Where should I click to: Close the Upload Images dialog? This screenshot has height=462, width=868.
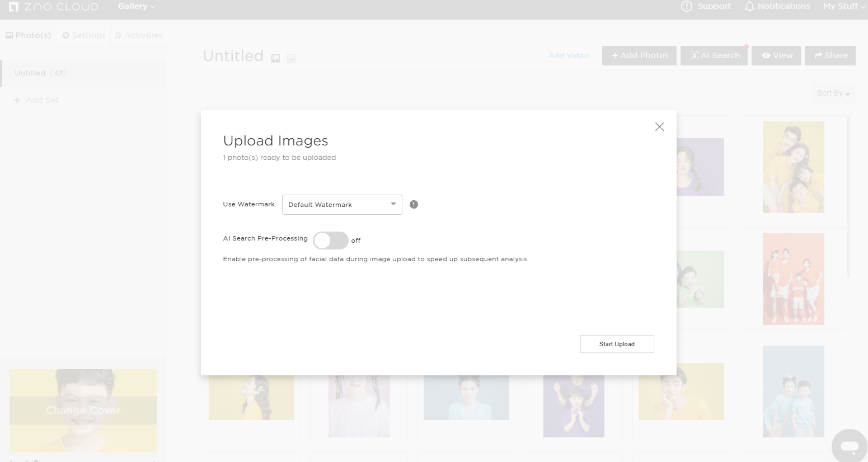(659, 127)
